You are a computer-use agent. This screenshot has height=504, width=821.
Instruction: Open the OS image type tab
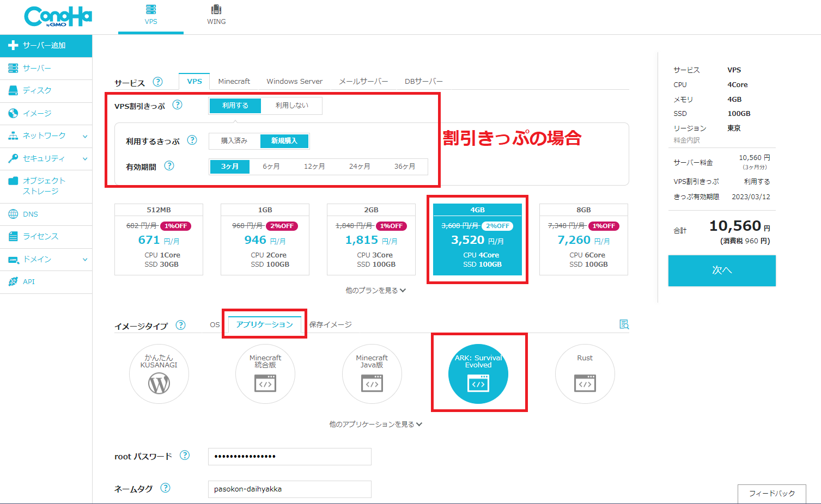215,325
